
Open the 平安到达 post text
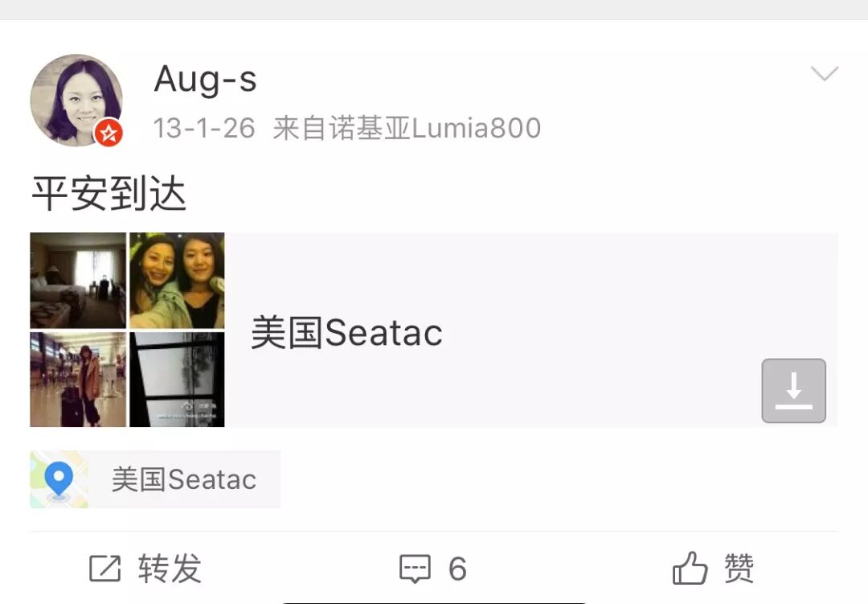[109, 193]
